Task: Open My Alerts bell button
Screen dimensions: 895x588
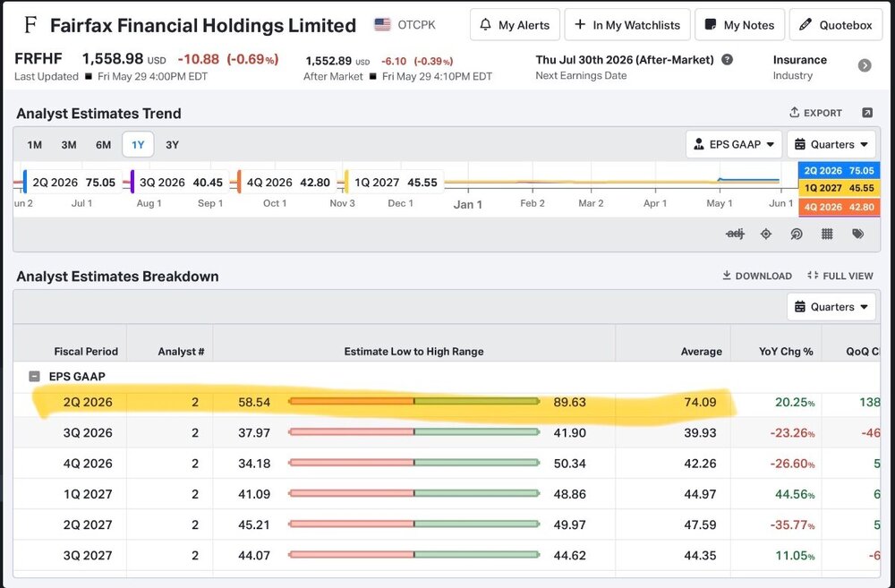Action: pos(515,24)
